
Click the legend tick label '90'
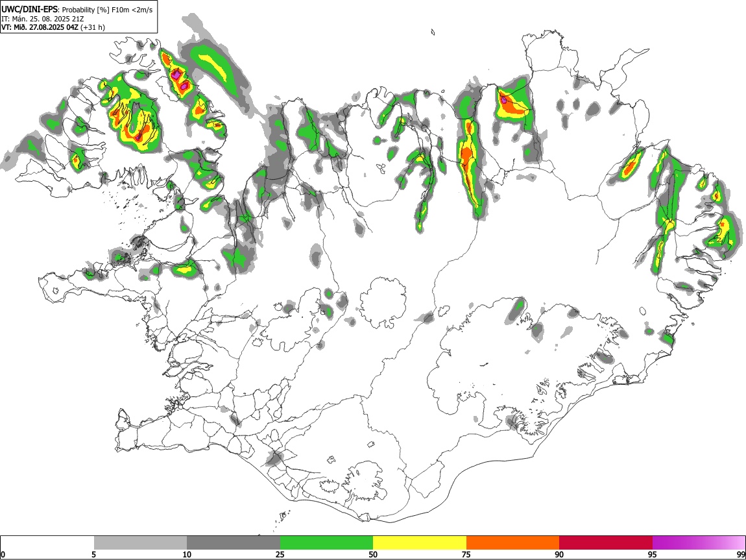(559, 555)
